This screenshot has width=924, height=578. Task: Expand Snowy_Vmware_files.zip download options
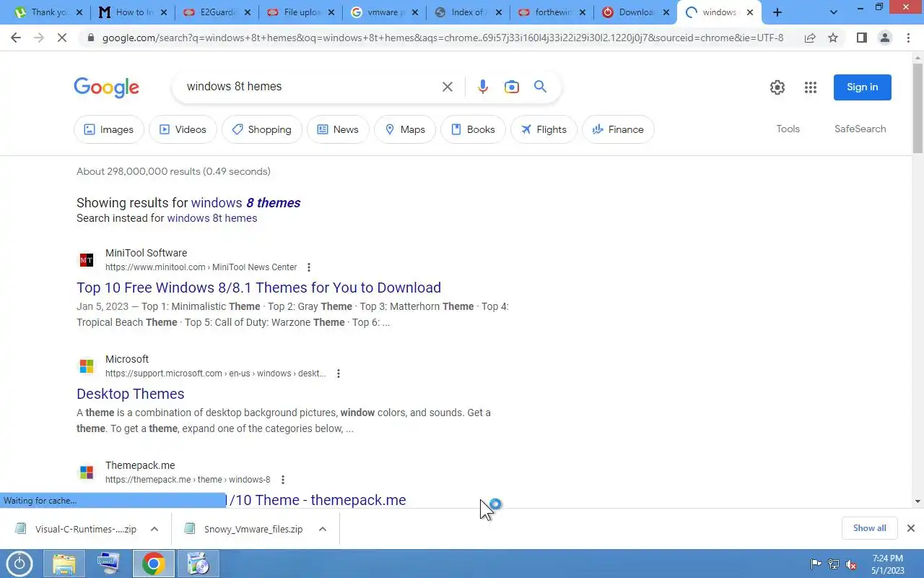[x=323, y=529]
